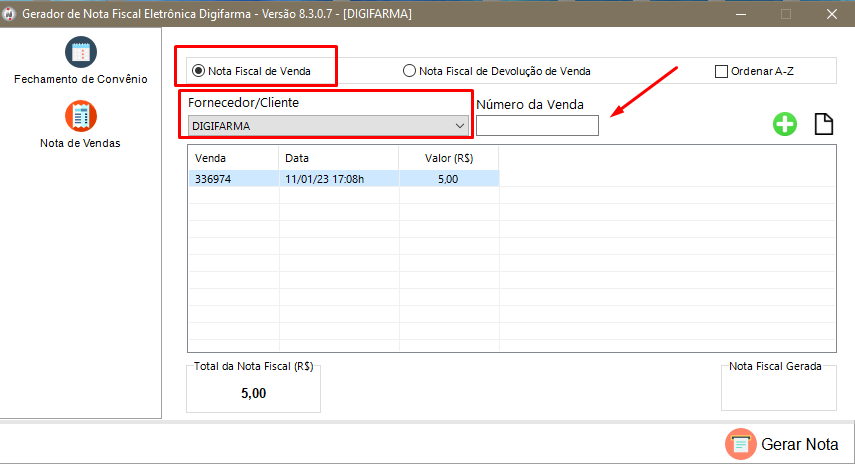Click the Gerar Nota orange icon
Image resolution: width=855 pixels, height=464 pixels.
pyautogui.click(x=740, y=444)
